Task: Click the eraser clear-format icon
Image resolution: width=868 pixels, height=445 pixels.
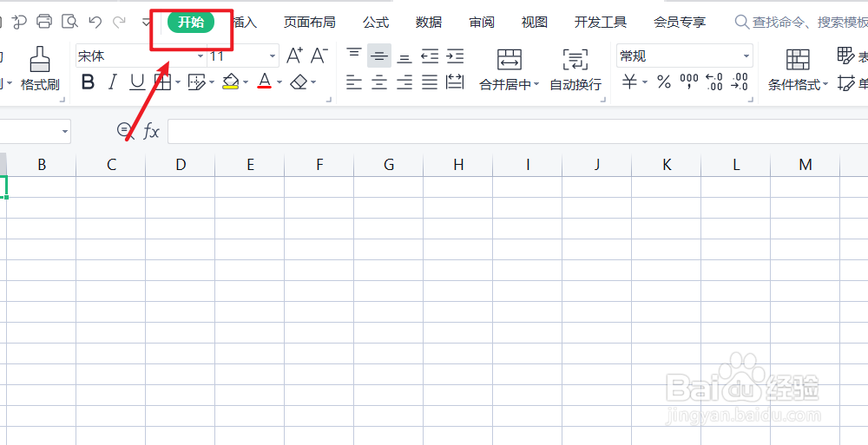Action: point(299,82)
